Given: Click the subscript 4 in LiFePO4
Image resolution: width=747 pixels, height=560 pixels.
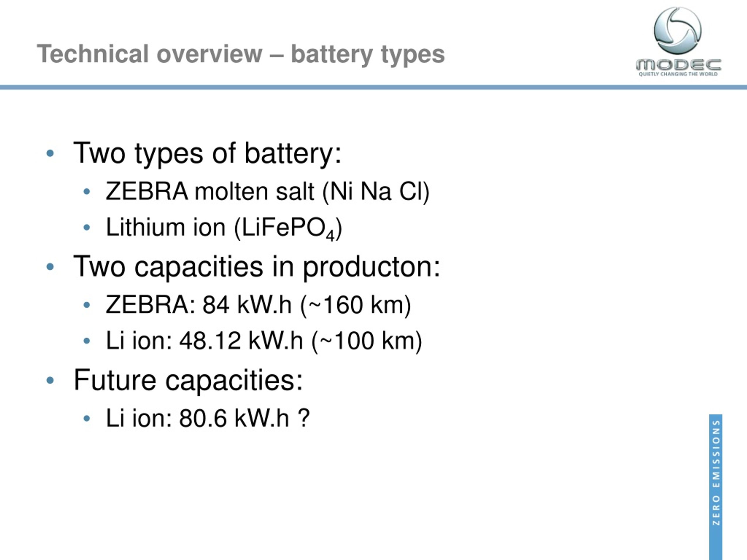Looking at the screenshot, I should [x=330, y=236].
